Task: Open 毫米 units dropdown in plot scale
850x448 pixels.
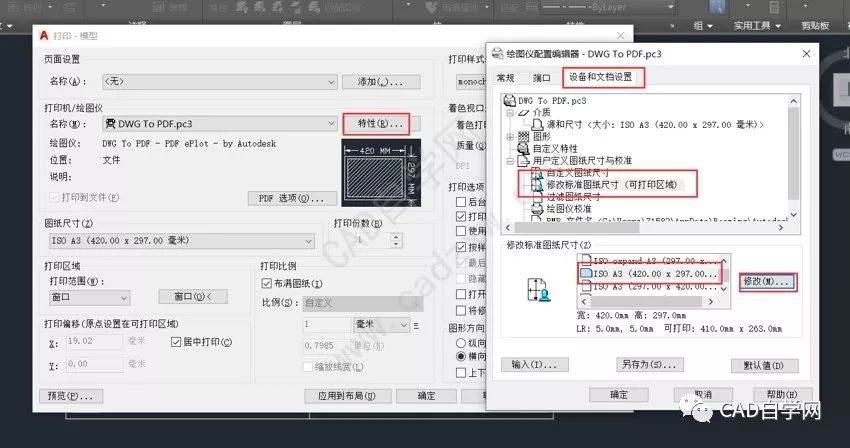Action: [382, 324]
